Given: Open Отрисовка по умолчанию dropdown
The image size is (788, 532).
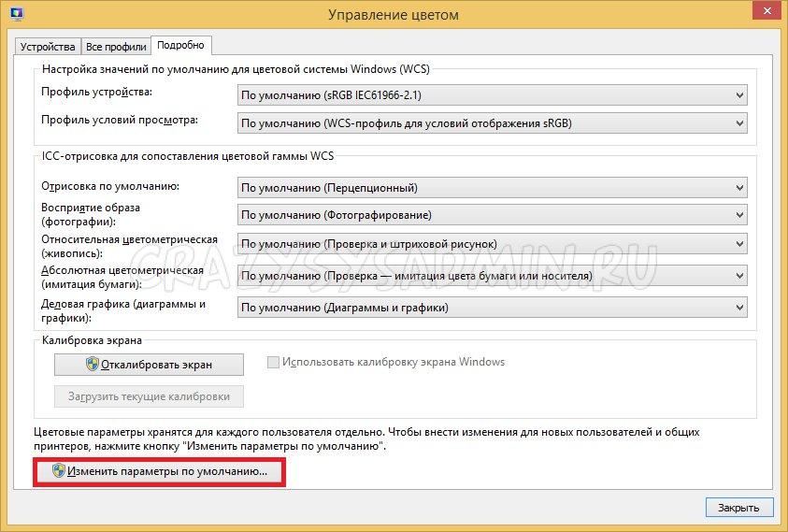Looking at the screenshot, I should 492,188.
